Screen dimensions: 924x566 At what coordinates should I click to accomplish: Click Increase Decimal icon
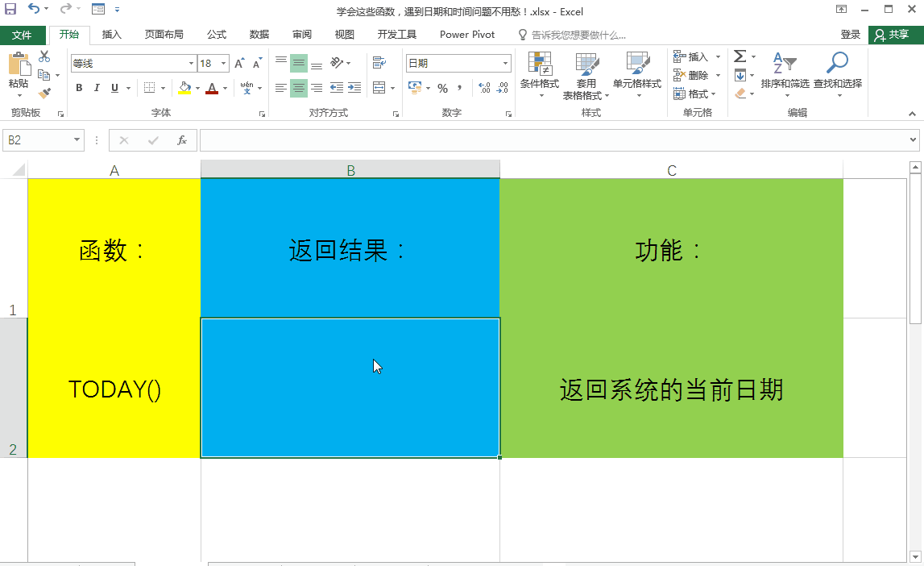pos(484,88)
